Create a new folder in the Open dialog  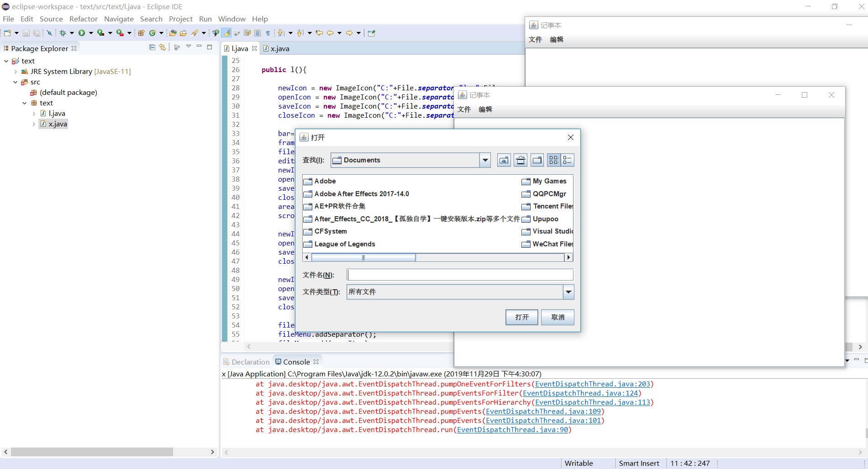click(x=537, y=160)
